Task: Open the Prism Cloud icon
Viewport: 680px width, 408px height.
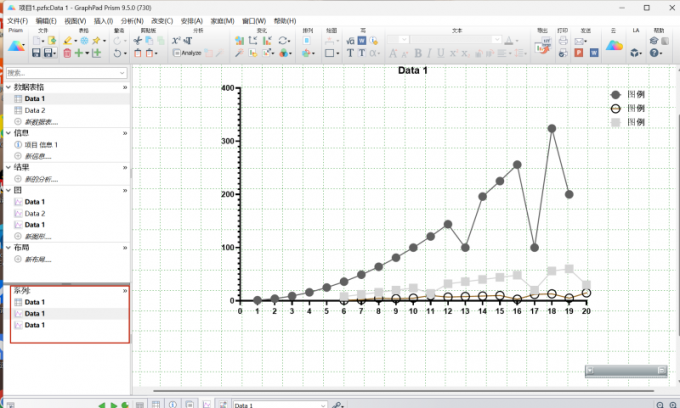Action: coord(614,46)
